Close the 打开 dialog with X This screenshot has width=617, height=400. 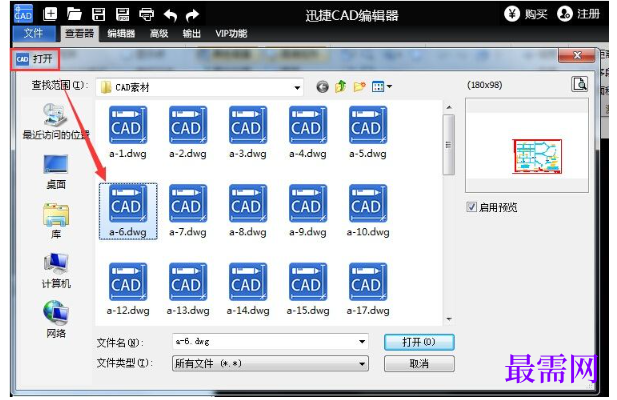(577, 55)
